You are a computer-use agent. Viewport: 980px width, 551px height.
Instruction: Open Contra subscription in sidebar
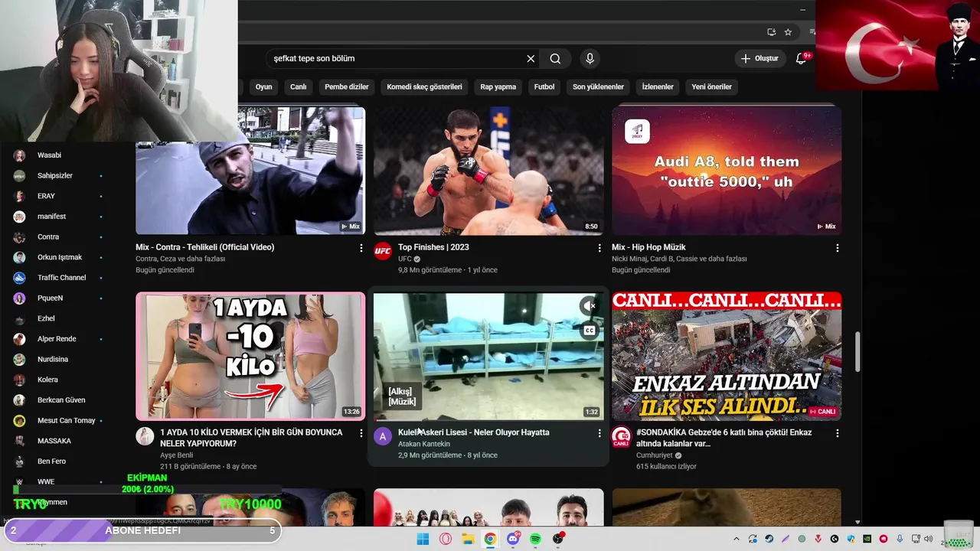click(58, 236)
